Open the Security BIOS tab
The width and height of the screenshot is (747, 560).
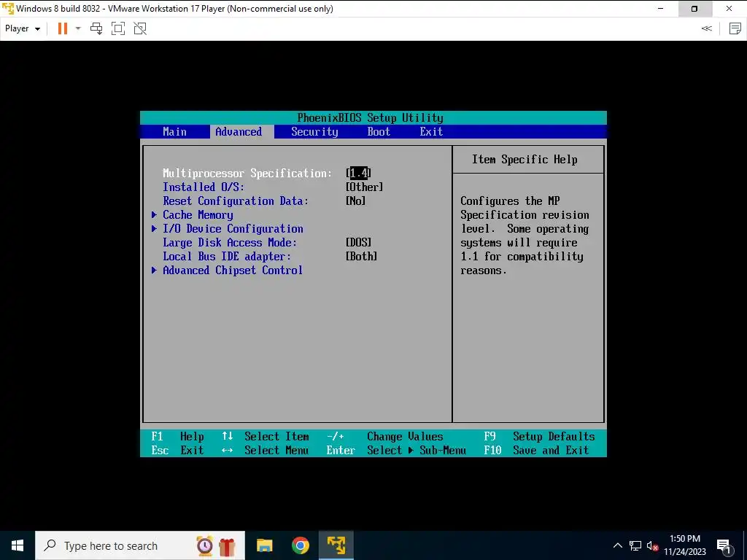(314, 132)
